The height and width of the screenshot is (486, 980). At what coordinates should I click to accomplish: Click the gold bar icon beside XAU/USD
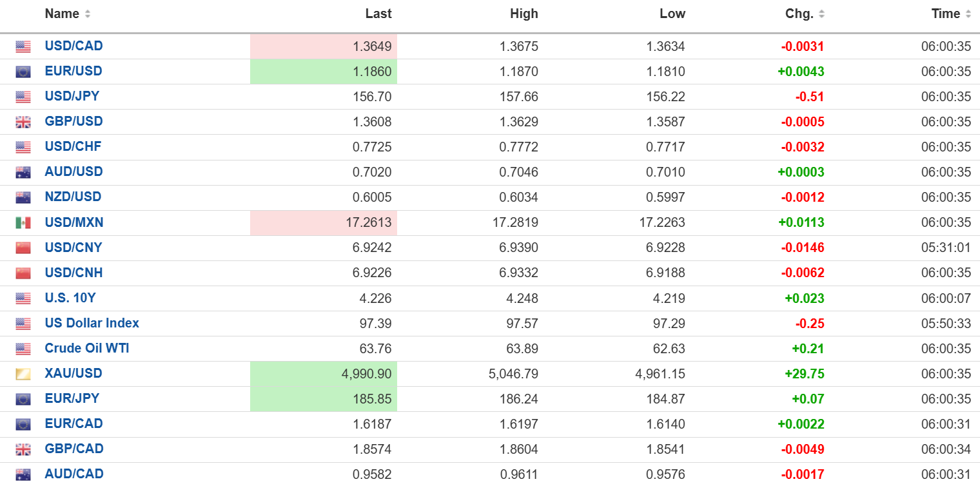point(23,374)
